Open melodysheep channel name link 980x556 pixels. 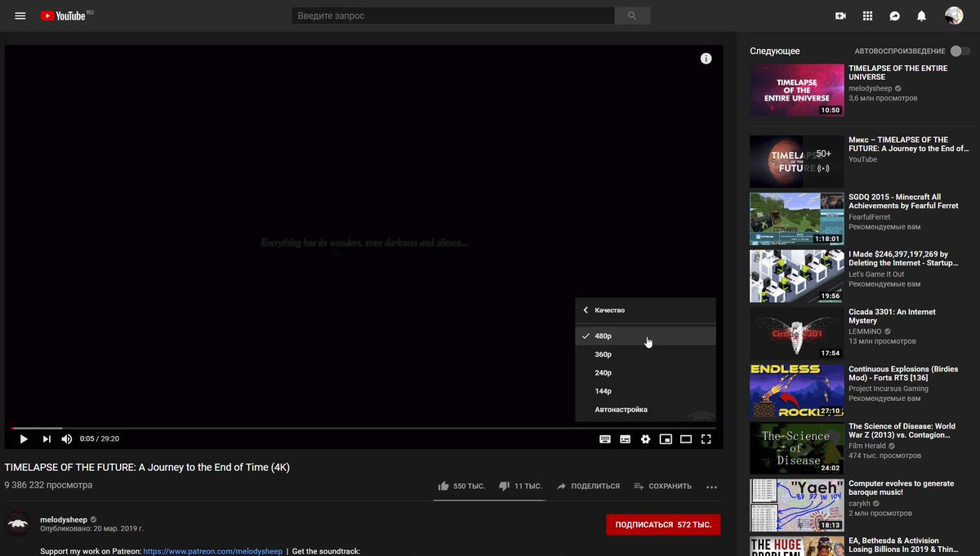[64, 519]
